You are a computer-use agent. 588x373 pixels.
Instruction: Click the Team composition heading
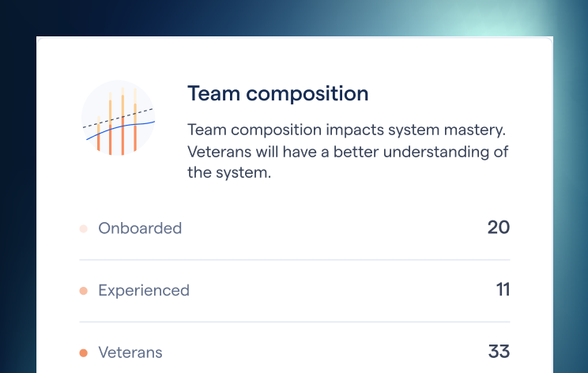277,93
